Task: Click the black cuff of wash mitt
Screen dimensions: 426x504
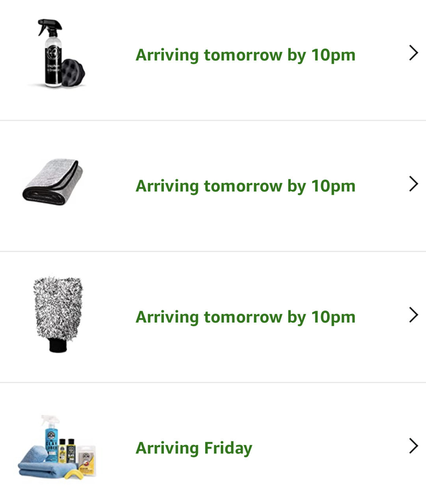Action: tap(58, 345)
